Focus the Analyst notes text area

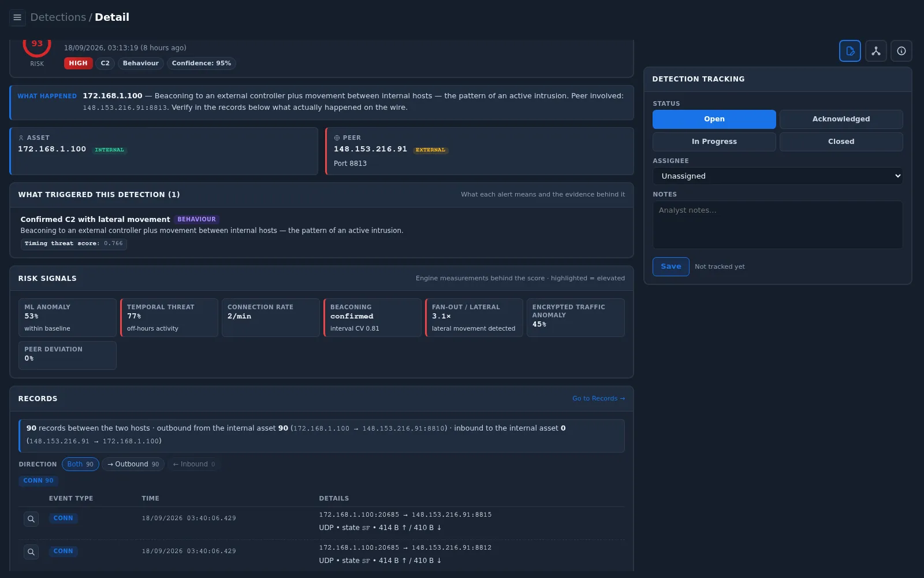point(777,225)
